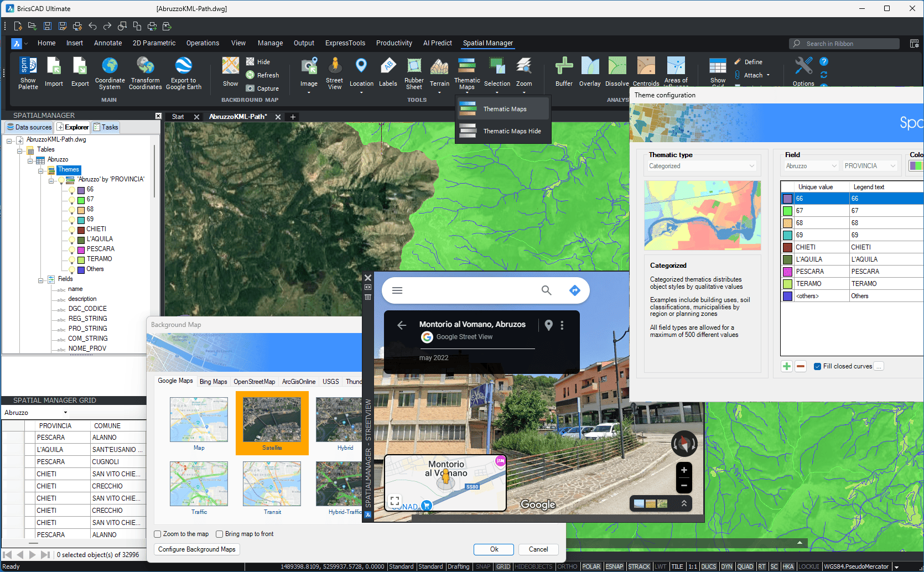Enable Zoom to the map checkbox
Screen dimensions: 924x572
[x=158, y=534]
